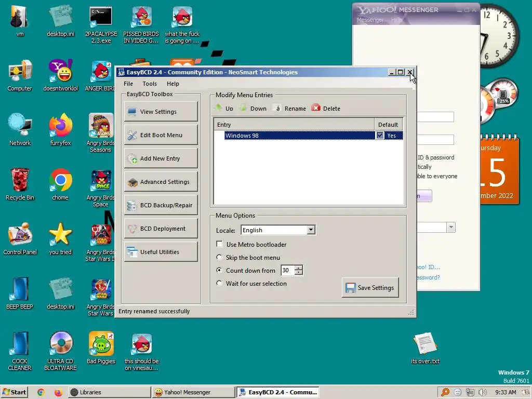Screen dimensions: 532x399
Task: Open Angry Birds Seasons desktop icon
Action: pyautogui.click(x=101, y=133)
